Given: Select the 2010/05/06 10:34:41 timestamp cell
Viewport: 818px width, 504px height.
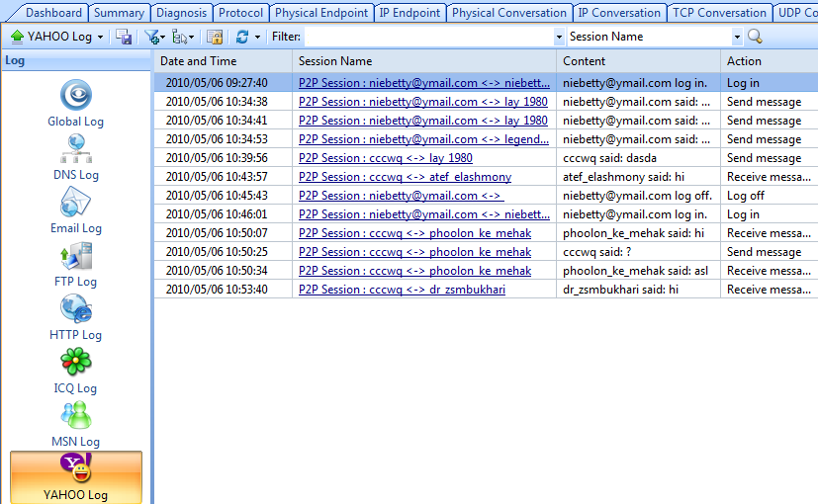Looking at the screenshot, I should tap(224, 121).
